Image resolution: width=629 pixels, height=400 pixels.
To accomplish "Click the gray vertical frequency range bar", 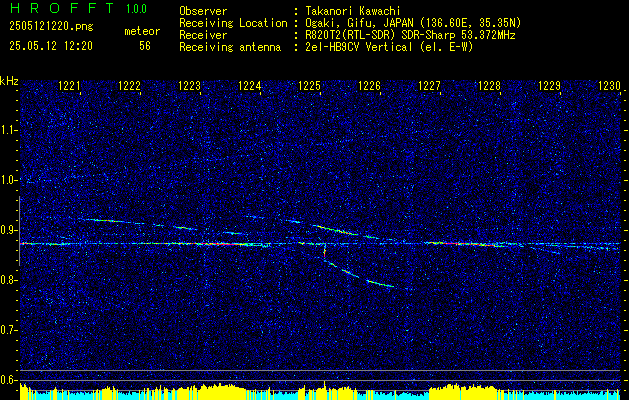I will [19, 231].
